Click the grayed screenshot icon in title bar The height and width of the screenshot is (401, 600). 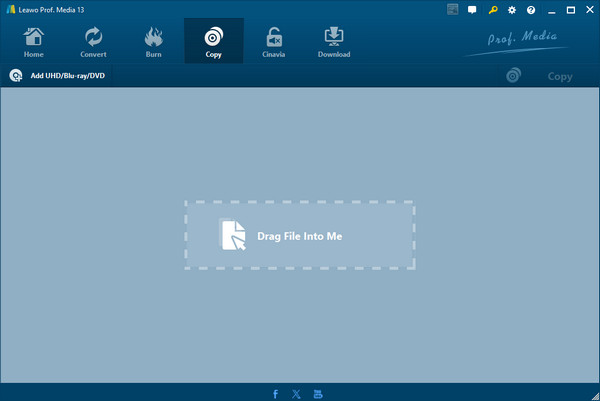[x=453, y=9]
